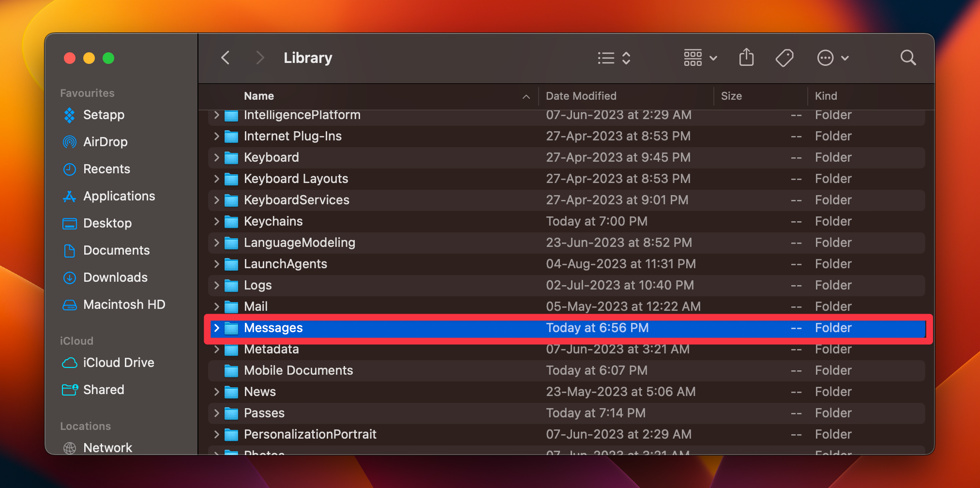Select the Shared sidebar item
This screenshot has width=980, height=488.
(x=93, y=390)
